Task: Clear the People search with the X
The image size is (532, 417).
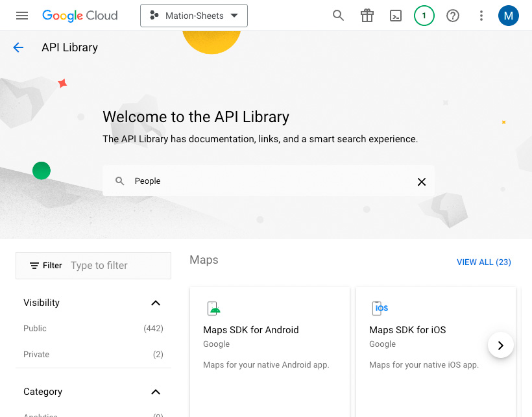Action: tap(422, 182)
